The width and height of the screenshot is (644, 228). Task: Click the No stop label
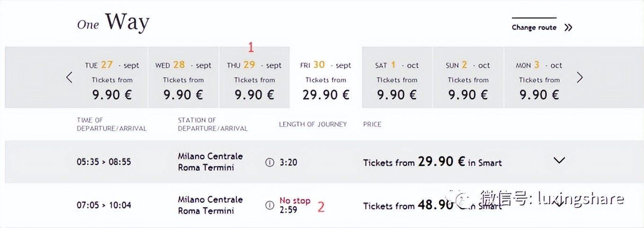[295, 201]
